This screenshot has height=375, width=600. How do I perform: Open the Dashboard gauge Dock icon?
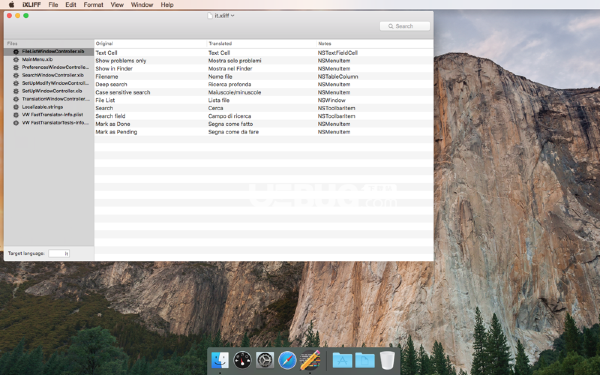tap(242, 360)
